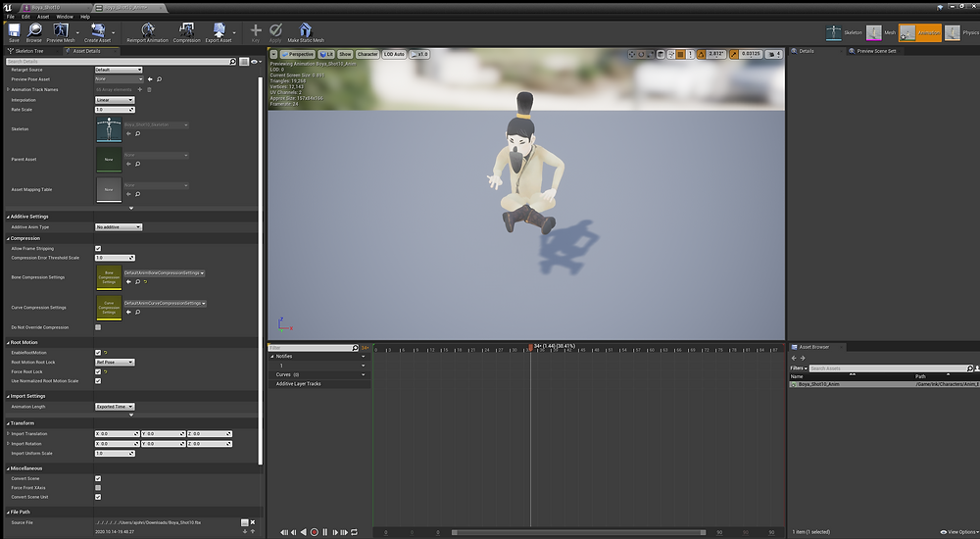Viewport: 980px width, 539px height.
Task: Disable EnableRootMotion checkbox
Action: (97, 353)
